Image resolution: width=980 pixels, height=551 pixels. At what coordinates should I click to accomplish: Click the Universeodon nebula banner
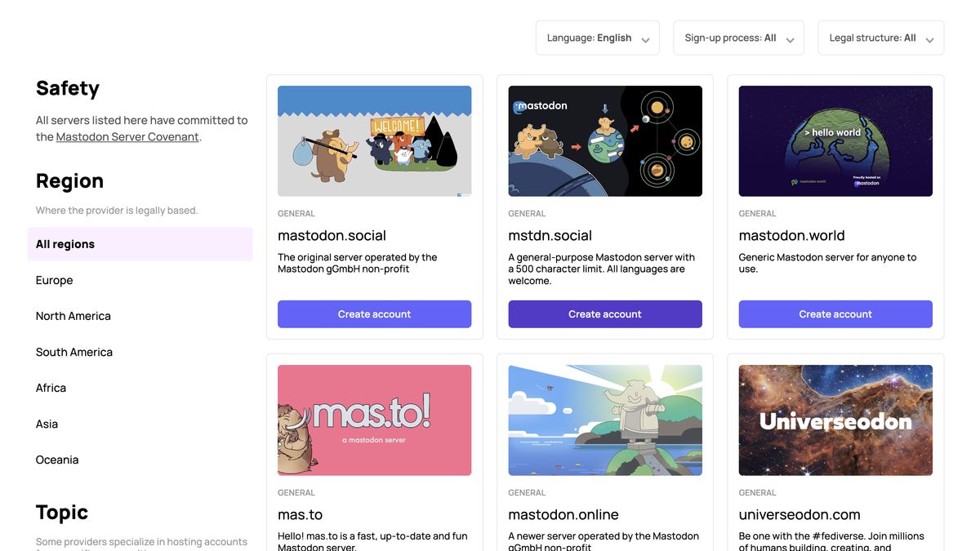(835, 420)
